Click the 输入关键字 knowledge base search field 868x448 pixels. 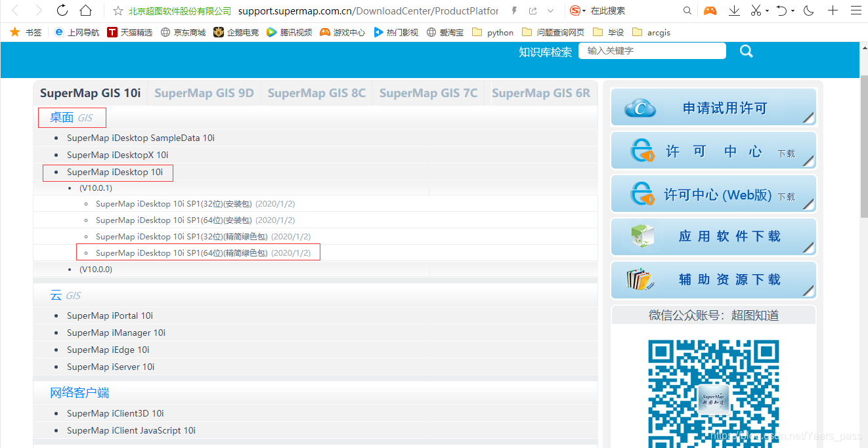[x=652, y=51]
